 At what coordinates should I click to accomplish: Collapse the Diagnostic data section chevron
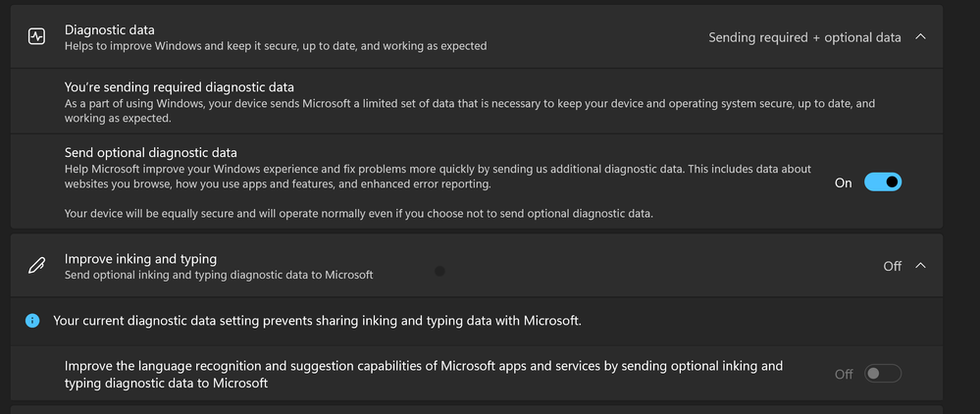coord(920,37)
